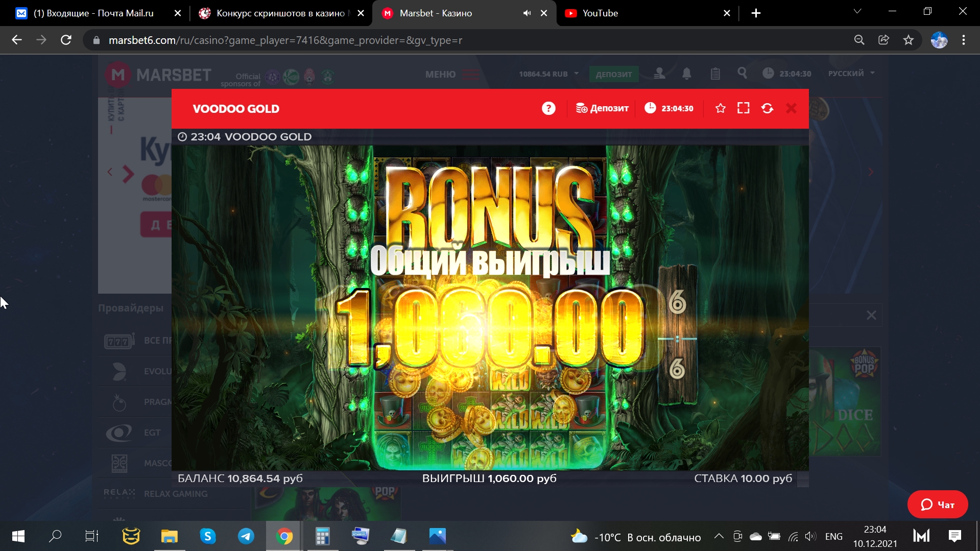Image resolution: width=980 pixels, height=551 pixels.
Task: Share this page from the address bar
Action: [x=884, y=40]
